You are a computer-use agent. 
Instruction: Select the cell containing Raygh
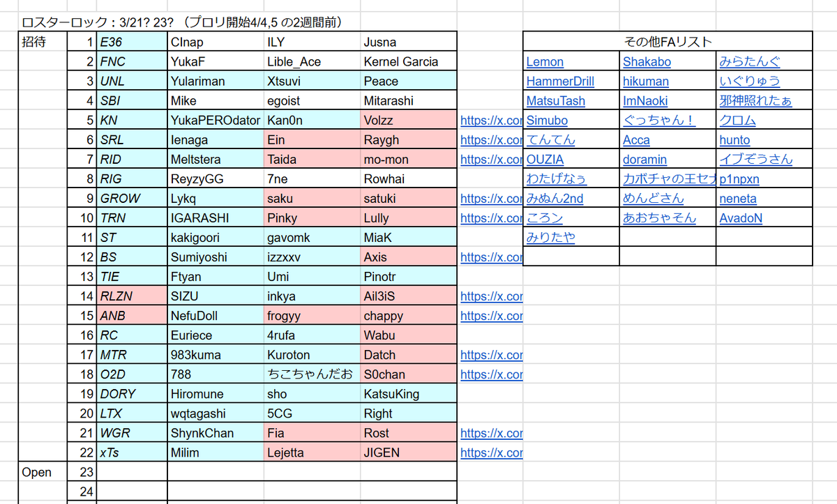point(409,139)
